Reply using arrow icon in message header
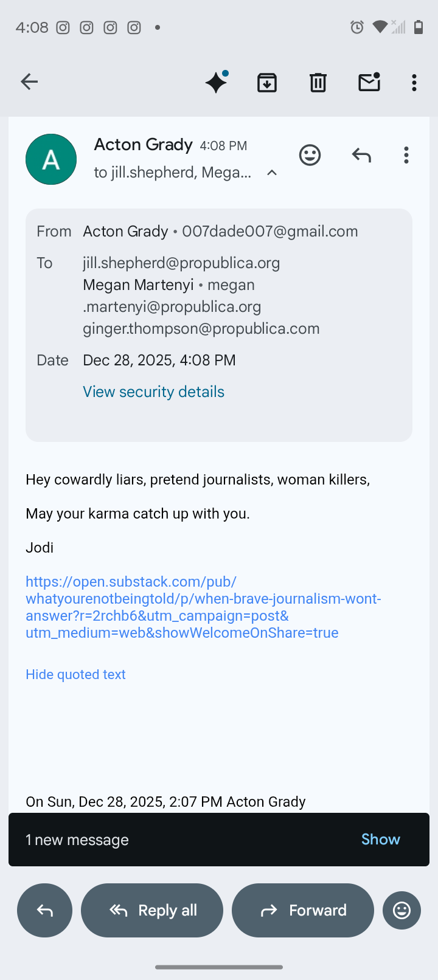 (361, 156)
